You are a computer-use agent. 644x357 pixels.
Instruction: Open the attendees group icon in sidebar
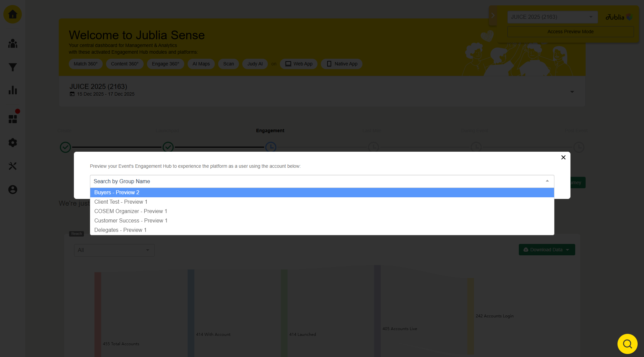pos(13,44)
